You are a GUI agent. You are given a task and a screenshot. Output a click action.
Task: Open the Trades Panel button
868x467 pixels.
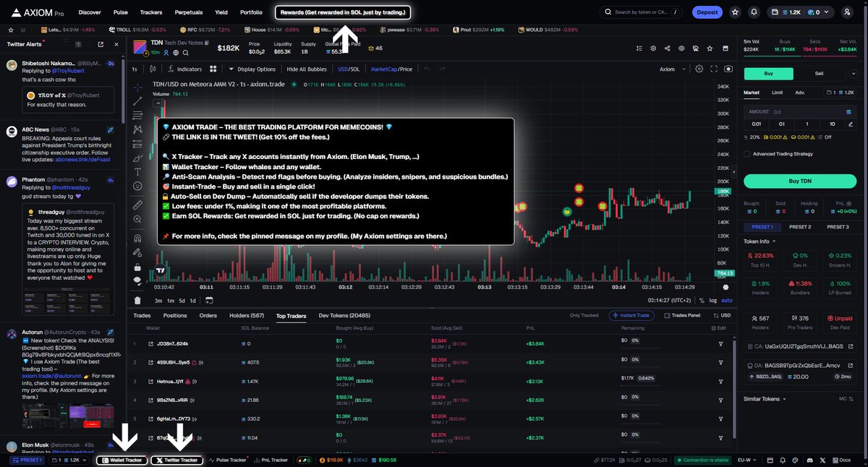pos(682,315)
